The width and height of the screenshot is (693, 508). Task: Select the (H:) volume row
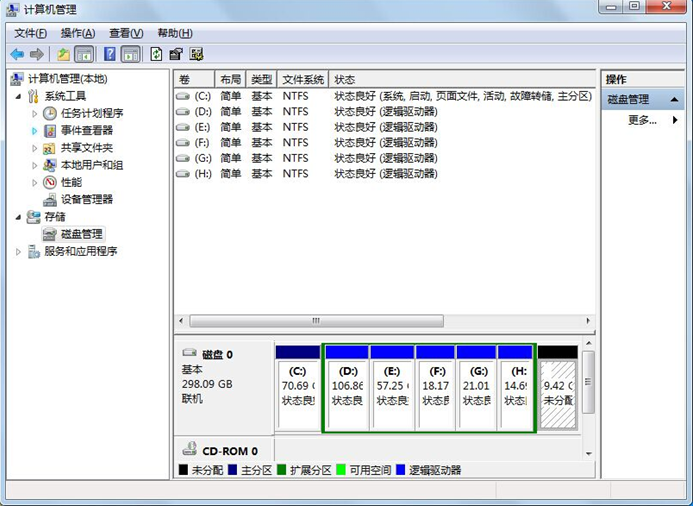pyautogui.click(x=385, y=173)
